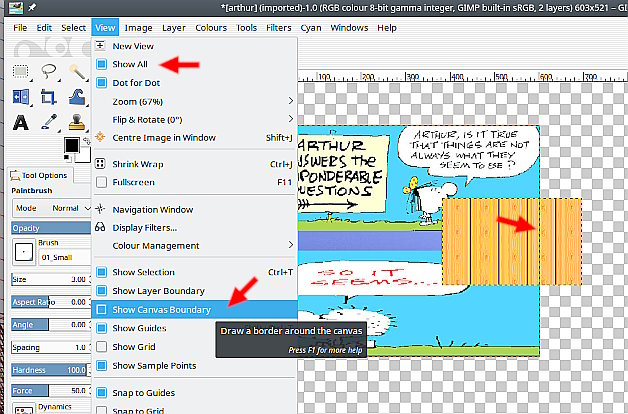The width and height of the screenshot is (628, 414).
Task: Choose Display Filters... menu entry
Action: (x=195, y=227)
